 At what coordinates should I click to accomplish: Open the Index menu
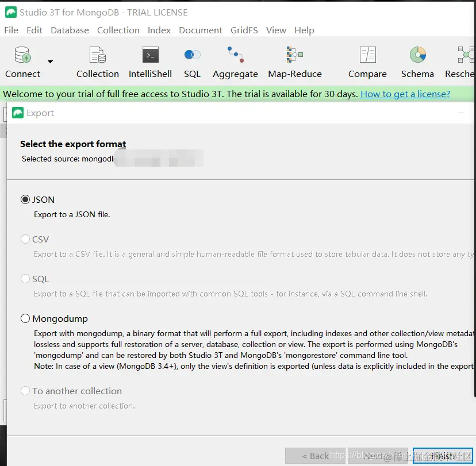[x=159, y=30]
